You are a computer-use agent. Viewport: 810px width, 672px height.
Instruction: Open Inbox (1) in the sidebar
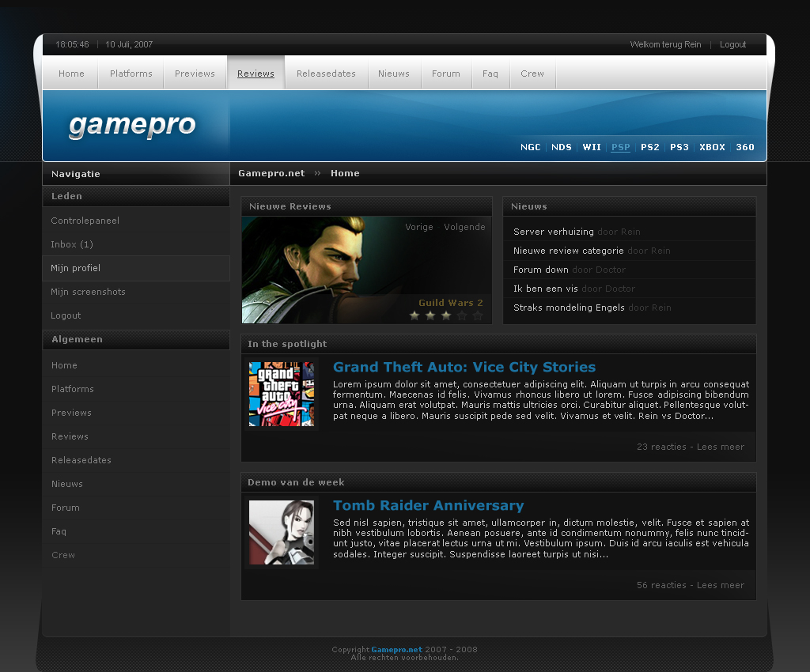coord(136,244)
